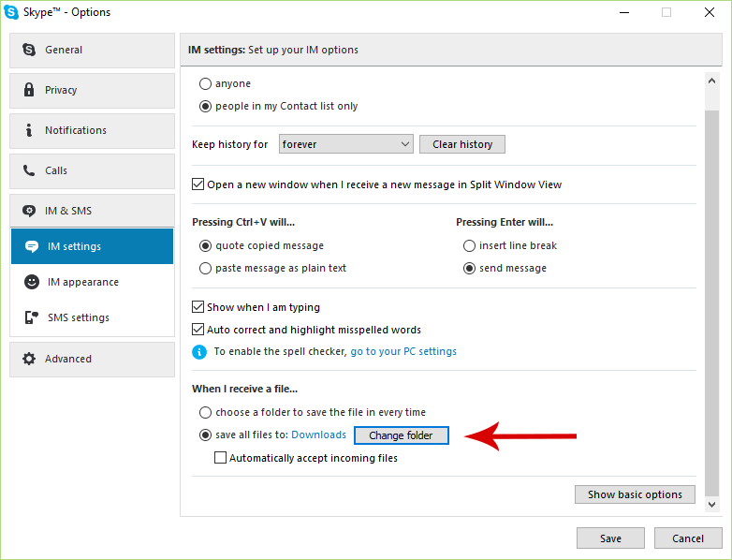Click the speech bubble icon beside IM settings

pyautogui.click(x=32, y=246)
